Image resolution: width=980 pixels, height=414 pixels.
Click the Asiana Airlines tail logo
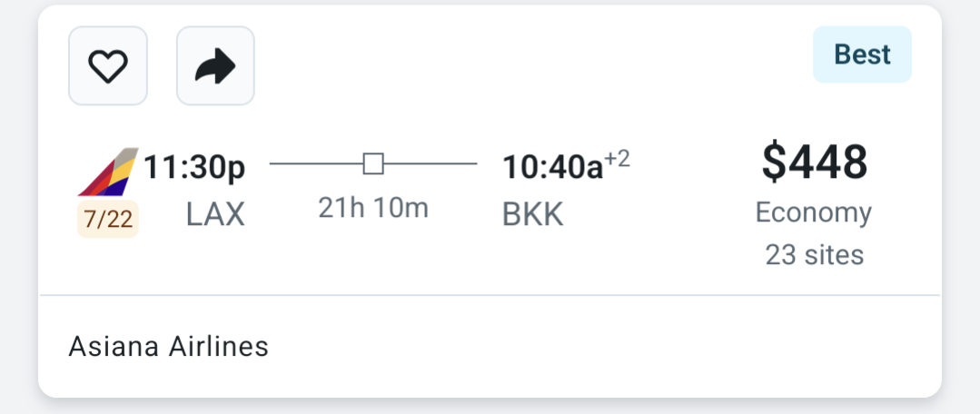pyautogui.click(x=108, y=172)
